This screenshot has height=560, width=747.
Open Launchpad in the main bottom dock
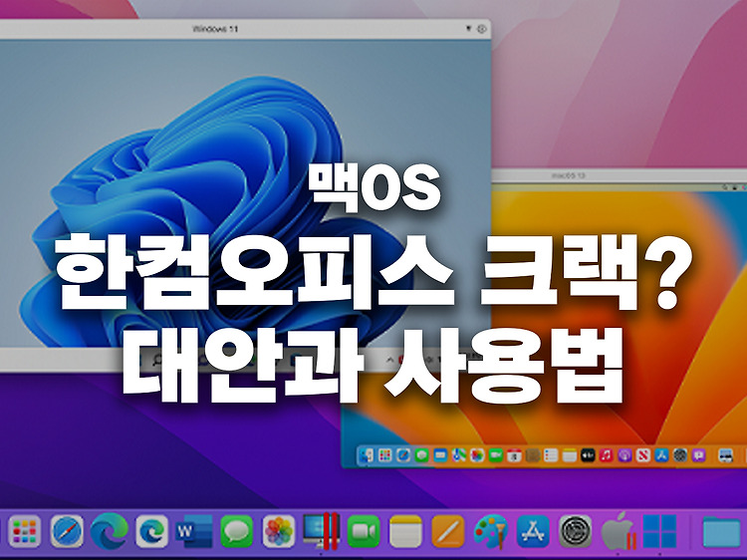pos(25,531)
